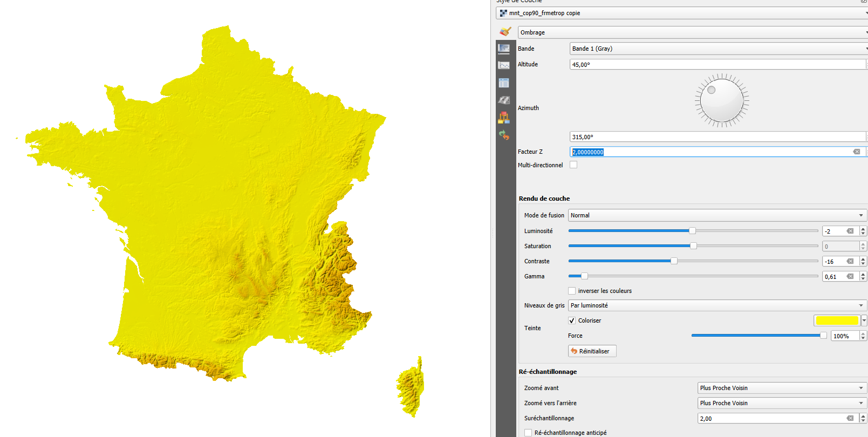Click the Contraste slider handle

click(674, 261)
